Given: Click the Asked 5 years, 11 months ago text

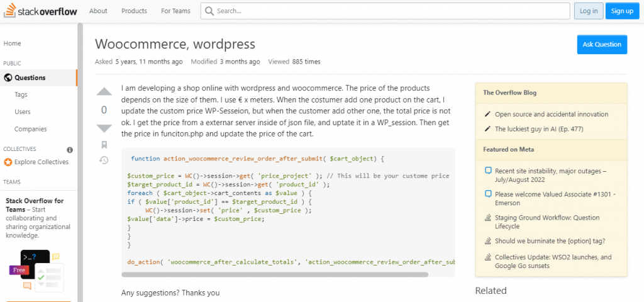Looking at the screenshot, I should pyautogui.click(x=139, y=62).
